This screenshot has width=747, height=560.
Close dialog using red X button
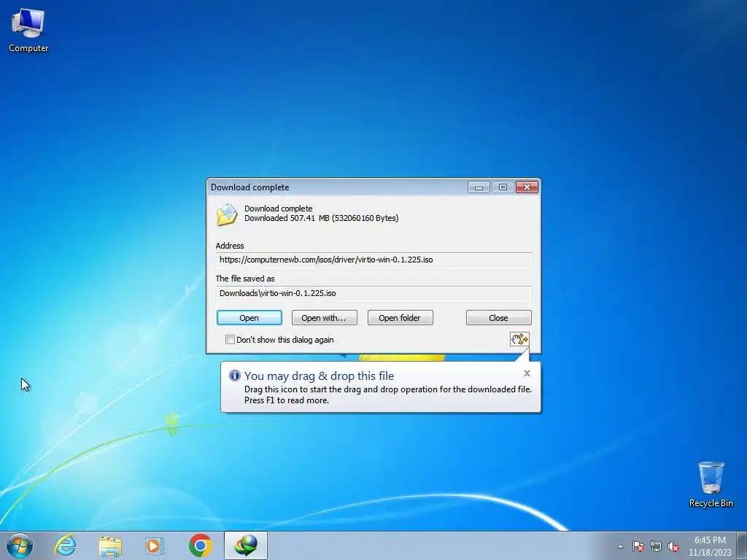point(527,187)
